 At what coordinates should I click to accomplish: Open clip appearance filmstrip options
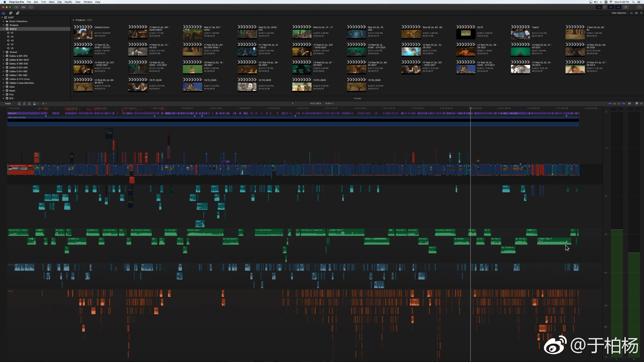[x=632, y=13]
